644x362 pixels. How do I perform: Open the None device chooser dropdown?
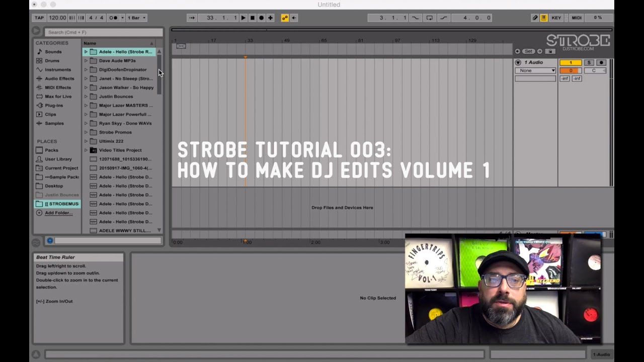click(535, 70)
